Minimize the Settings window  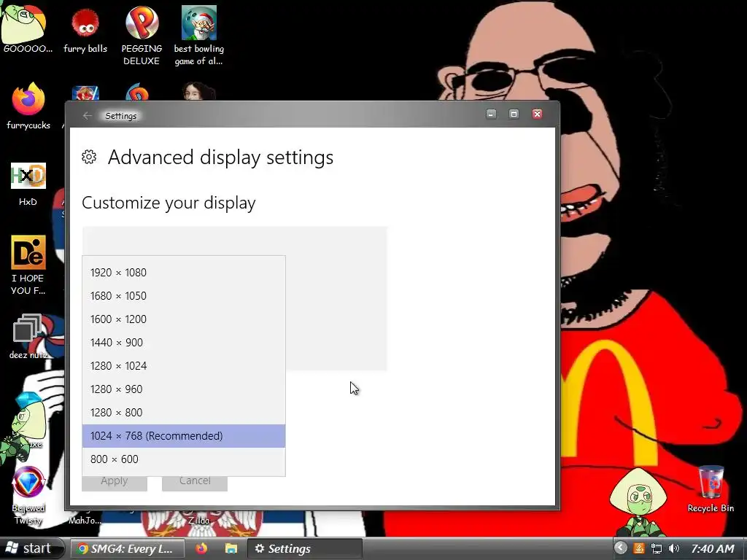(491, 114)
